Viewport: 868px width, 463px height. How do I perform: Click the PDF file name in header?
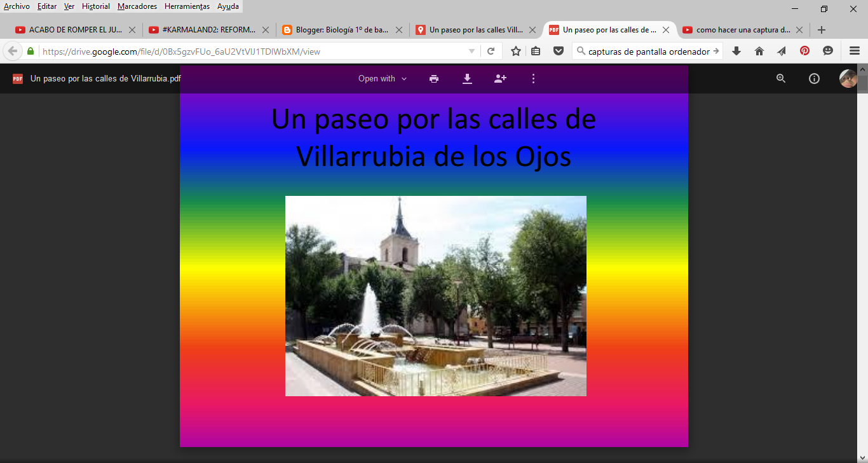point(105,79)
